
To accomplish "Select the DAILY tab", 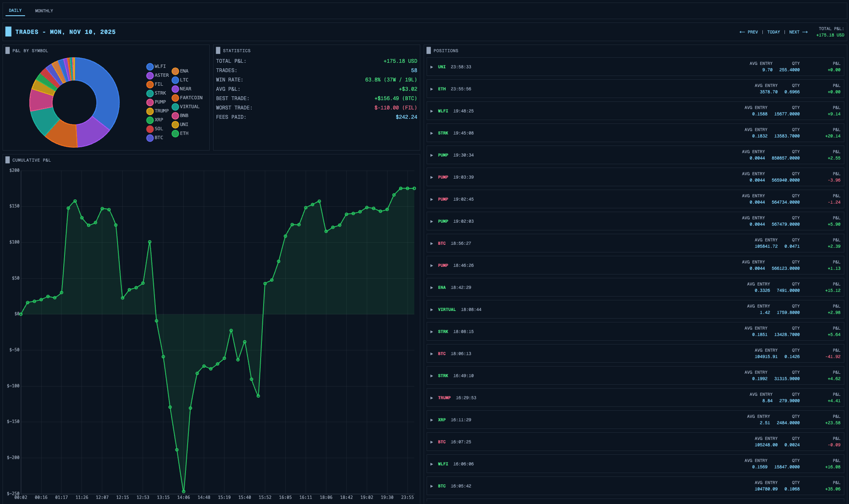I will point(15,11).
